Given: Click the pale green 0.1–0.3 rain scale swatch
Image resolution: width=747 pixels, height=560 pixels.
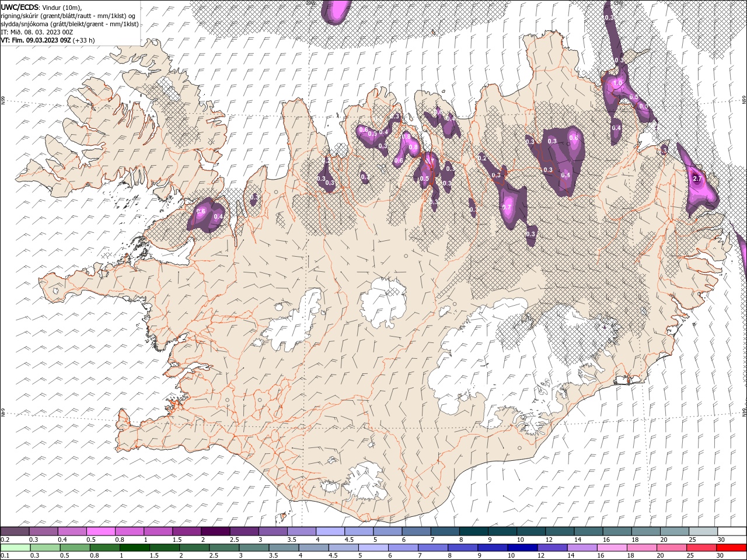Looking at the screenshot, I should click(x=15, y=548).
